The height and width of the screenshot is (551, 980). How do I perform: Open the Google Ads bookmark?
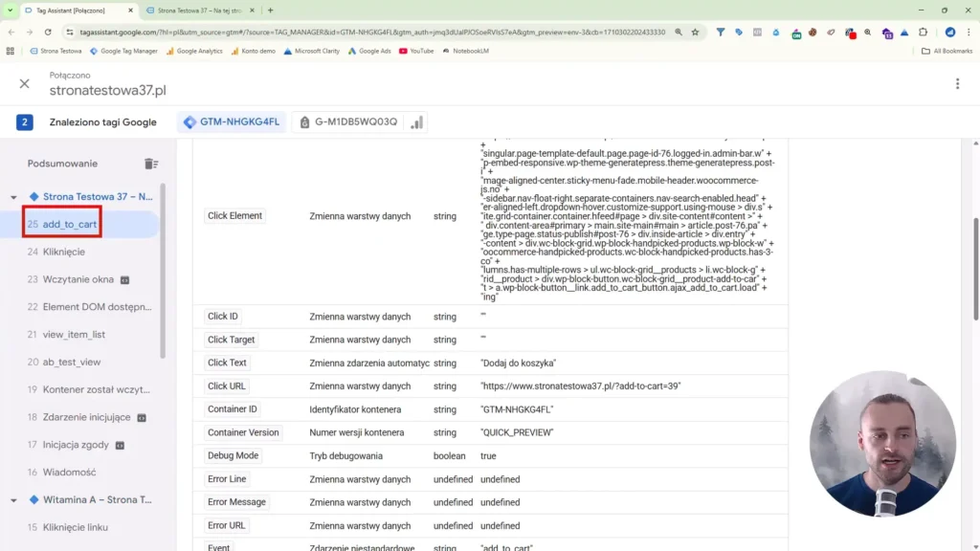pos(369,52)
